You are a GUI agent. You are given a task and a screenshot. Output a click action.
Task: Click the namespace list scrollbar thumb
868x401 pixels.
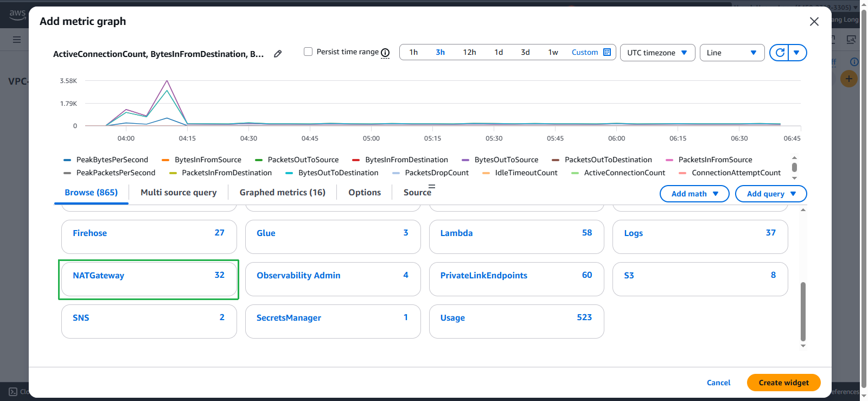[x=803, y=311]
